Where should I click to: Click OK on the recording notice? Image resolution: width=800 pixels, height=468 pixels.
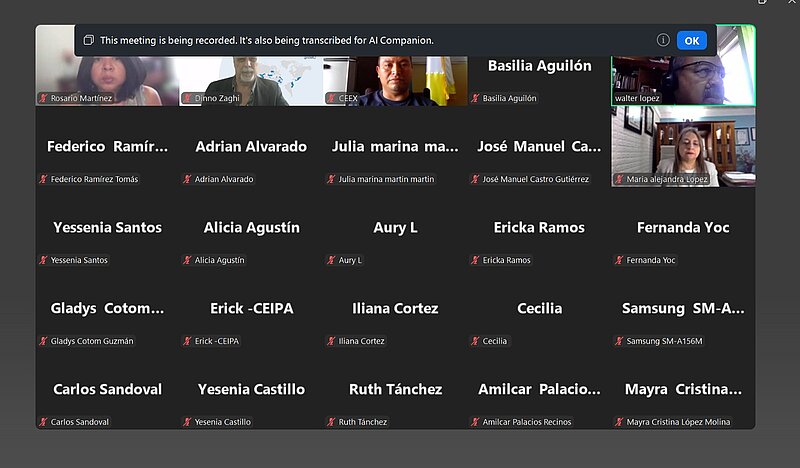(x=691, y=40)
